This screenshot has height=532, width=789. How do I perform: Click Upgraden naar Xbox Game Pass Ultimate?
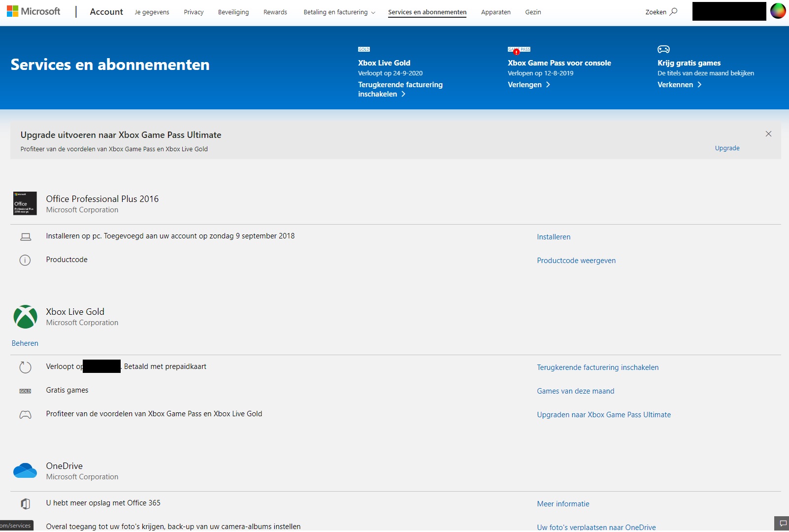[603, 415]
